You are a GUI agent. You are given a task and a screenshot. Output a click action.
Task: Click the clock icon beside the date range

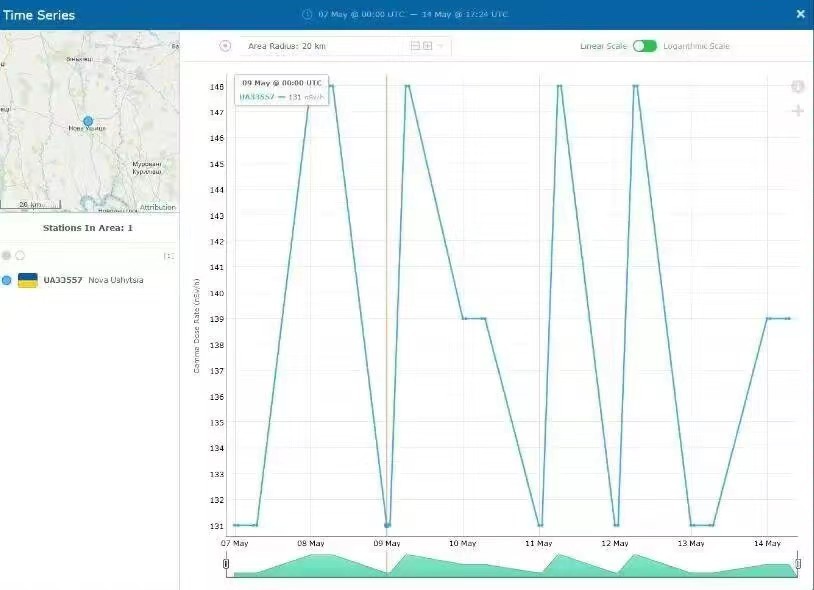[308, 14]
